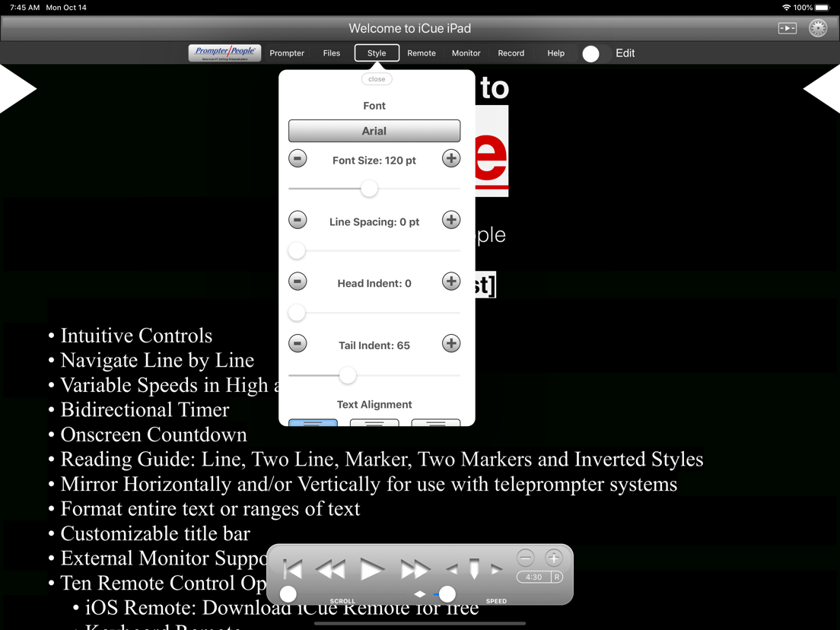840x630 pixels.
Task: Adjust the Font Size slider
Action: [368, 189]
